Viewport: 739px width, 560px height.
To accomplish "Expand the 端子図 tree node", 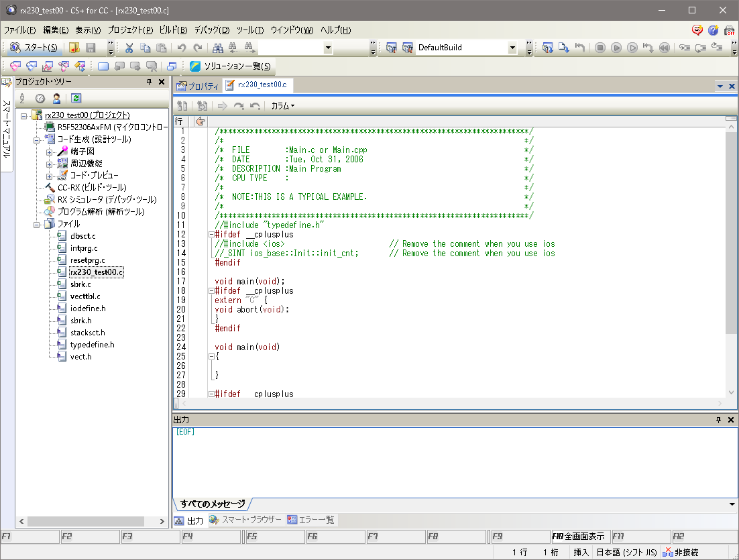I will pyautogui.click(x=50, y=152).
